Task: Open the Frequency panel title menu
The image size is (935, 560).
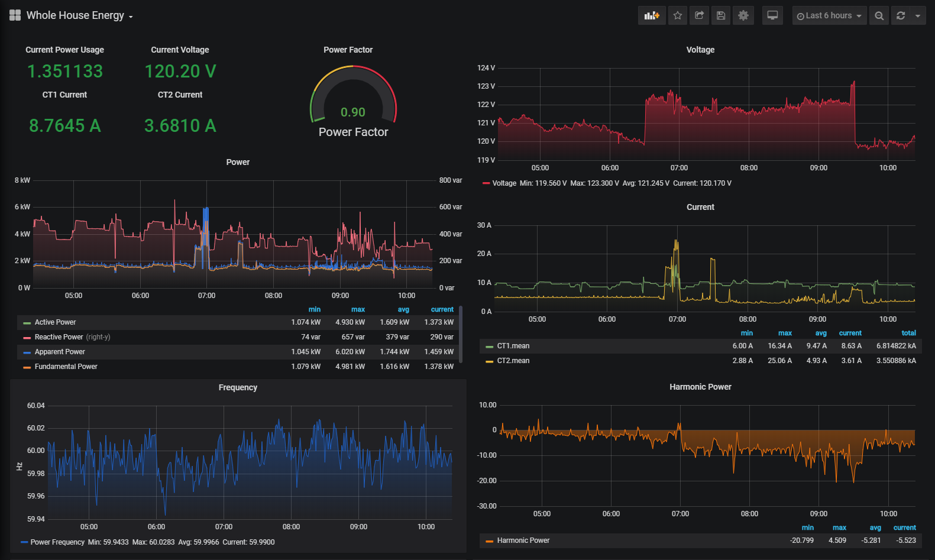Action: click(x=238, y=387)
